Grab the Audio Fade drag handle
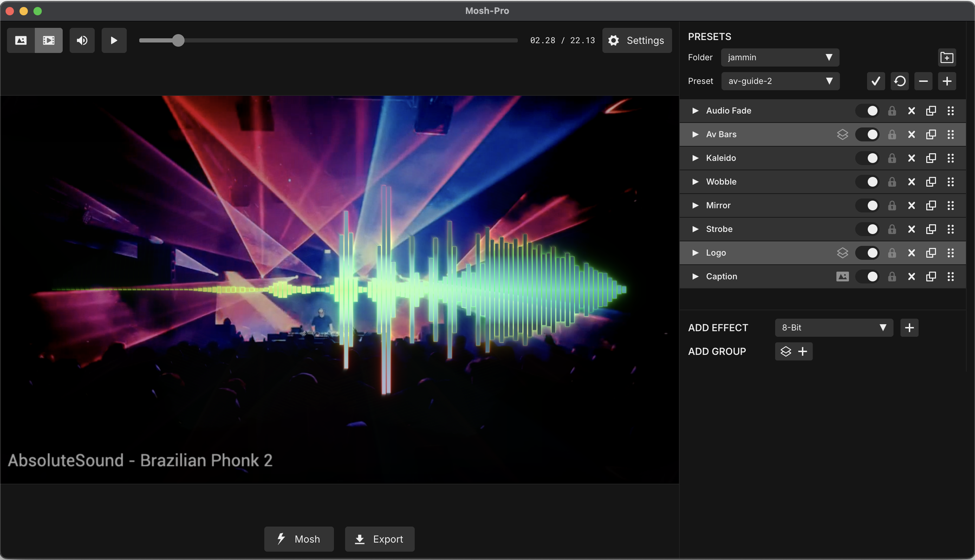This screenshot has height=560, width=975. [951, 110]
